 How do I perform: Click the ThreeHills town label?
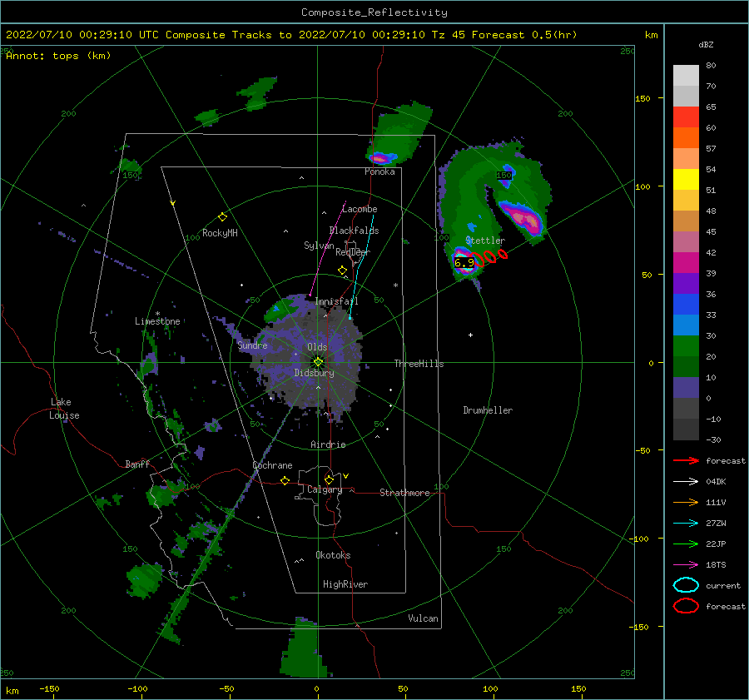419,364
